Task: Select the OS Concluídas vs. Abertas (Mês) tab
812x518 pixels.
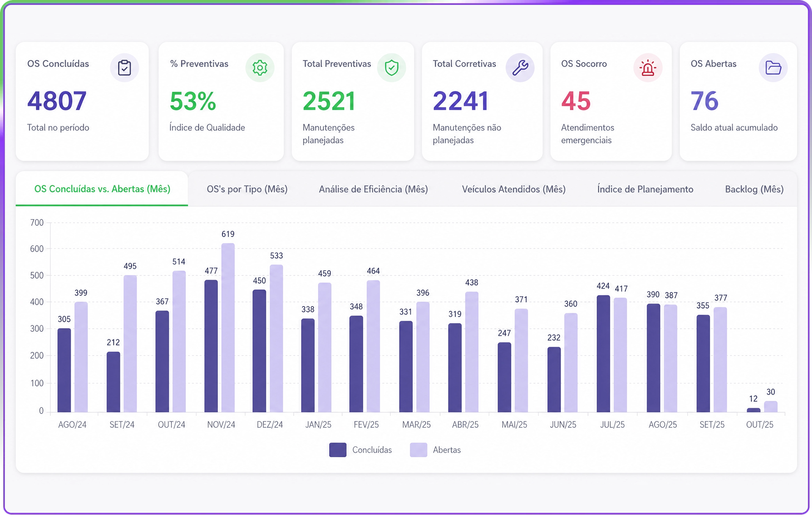Action: [x=102, y=189]
